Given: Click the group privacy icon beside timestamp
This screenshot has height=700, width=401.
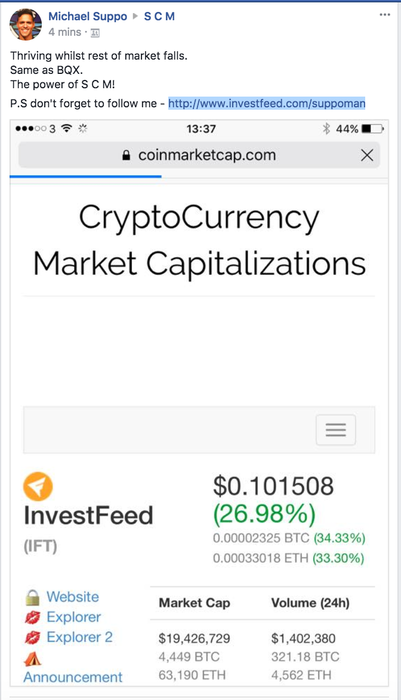Looking at the screenshot, I should 96,33.
